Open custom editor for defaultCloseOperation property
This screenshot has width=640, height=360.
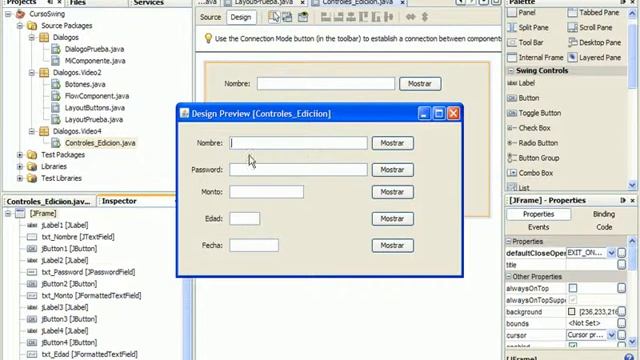(622, 253)
